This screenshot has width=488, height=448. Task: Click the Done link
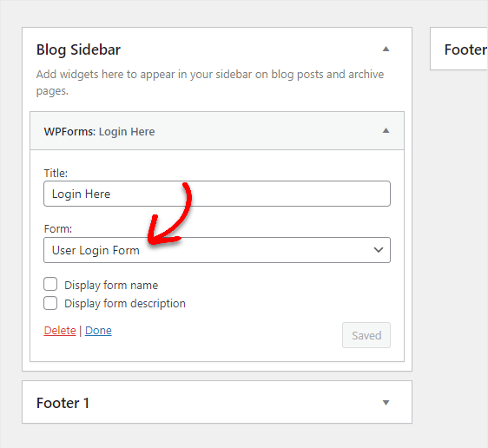(x=98, y=331)
